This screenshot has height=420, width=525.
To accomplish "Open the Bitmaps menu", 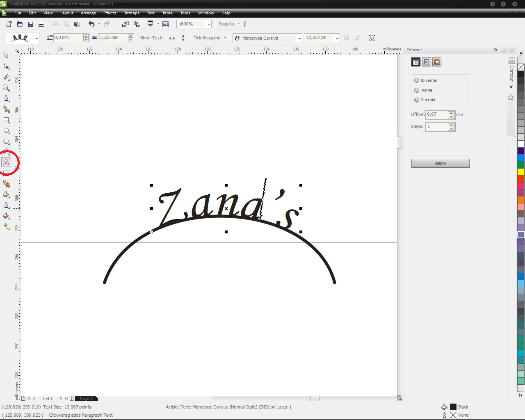I will click(x=131, y=13).
